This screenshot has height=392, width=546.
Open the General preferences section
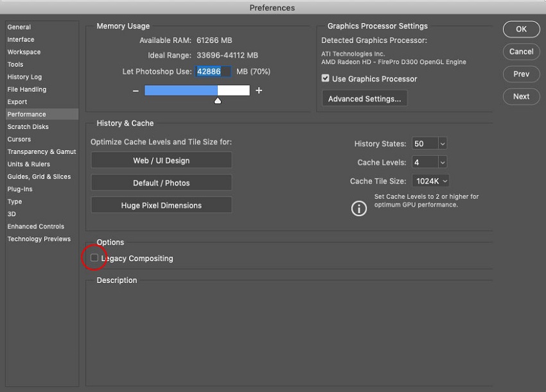19,27
